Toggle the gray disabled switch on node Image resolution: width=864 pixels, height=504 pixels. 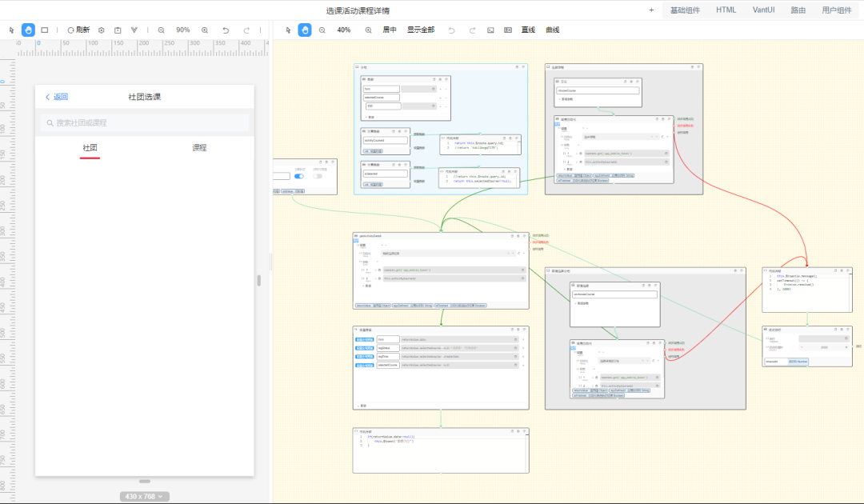pos(318,176)
